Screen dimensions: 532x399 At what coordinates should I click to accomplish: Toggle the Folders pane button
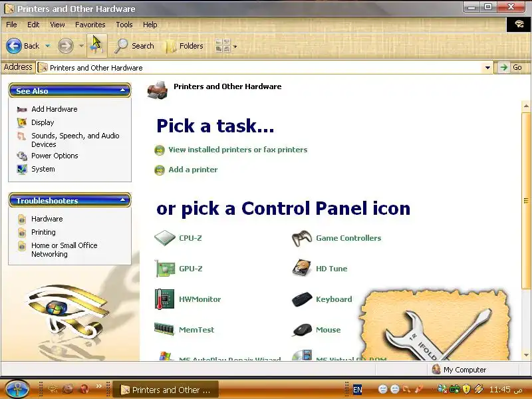coord(184,46)
